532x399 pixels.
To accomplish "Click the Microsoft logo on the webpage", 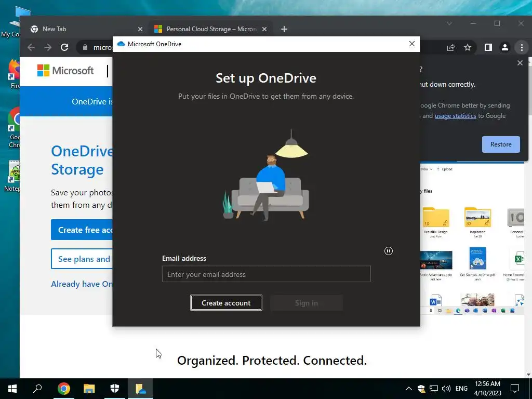I will (65, 71).
